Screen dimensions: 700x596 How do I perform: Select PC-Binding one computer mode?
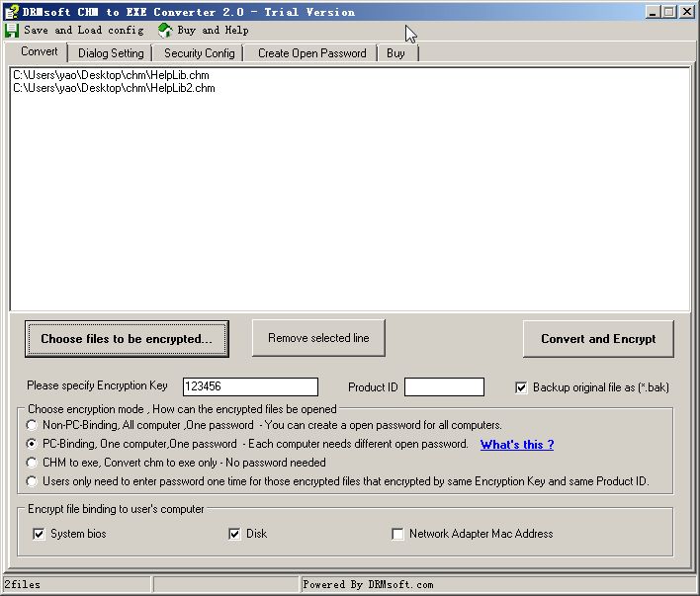32,444
